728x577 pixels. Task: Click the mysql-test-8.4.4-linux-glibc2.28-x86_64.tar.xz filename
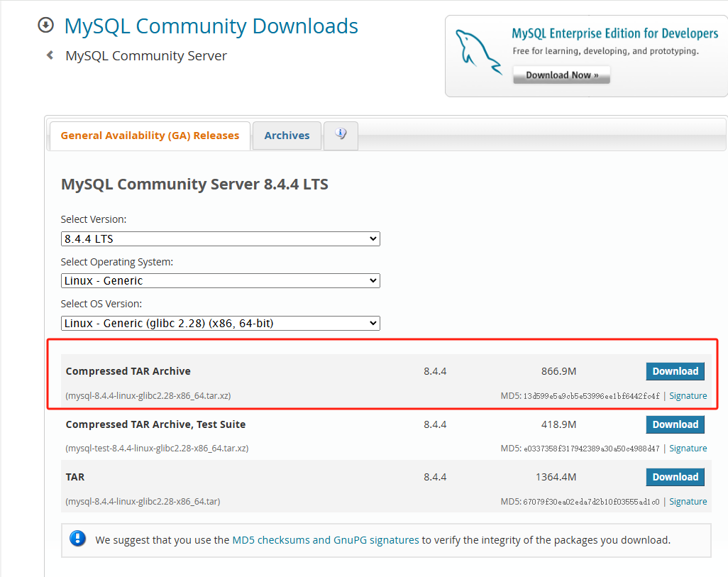pos(157,449)
